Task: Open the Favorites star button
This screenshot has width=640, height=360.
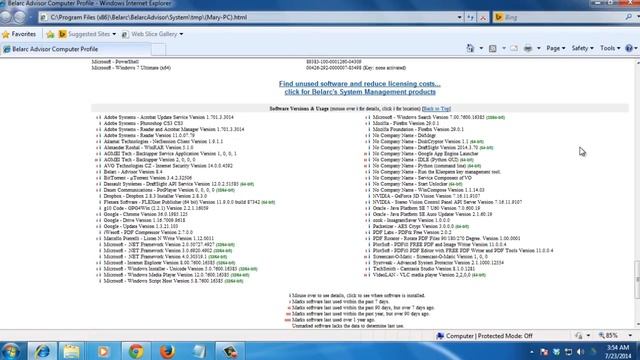Action: pos(19,34)
